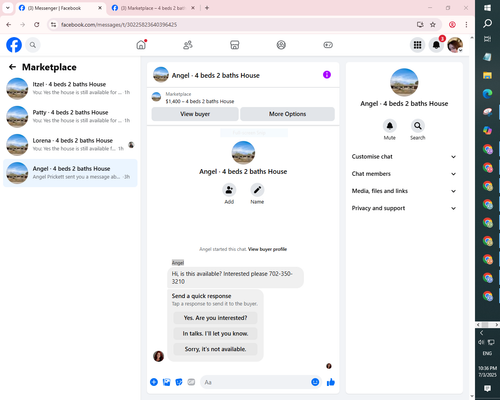Open Itzel - 4 beds 2 baths House chat
Image resolution: width=500 pixels, height=400 pixels.
70,89
